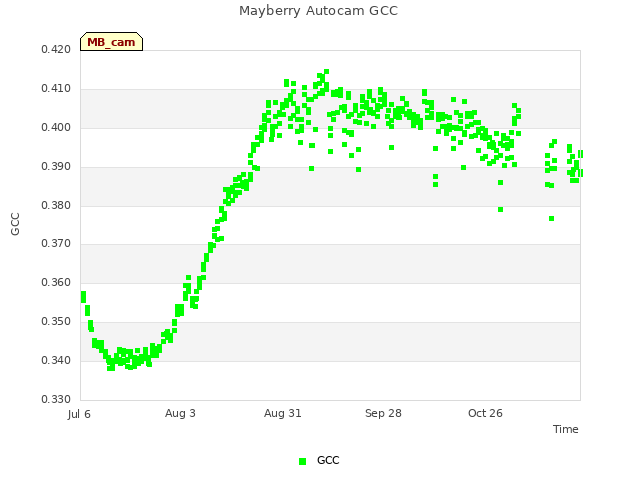Click the Time axis title
The image size is (640, 480).
pyautogui.click(x=565, y=429)
